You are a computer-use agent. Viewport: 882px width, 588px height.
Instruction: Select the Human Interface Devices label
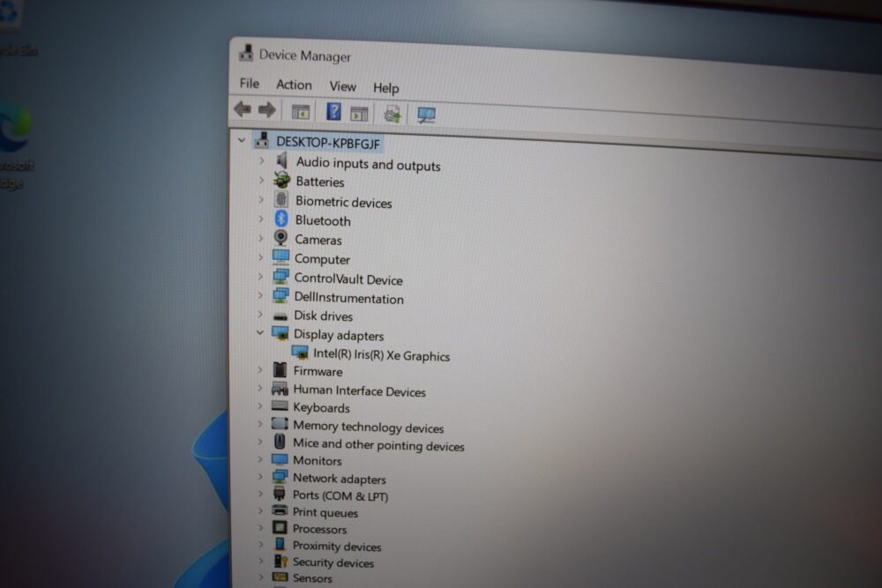360,391
